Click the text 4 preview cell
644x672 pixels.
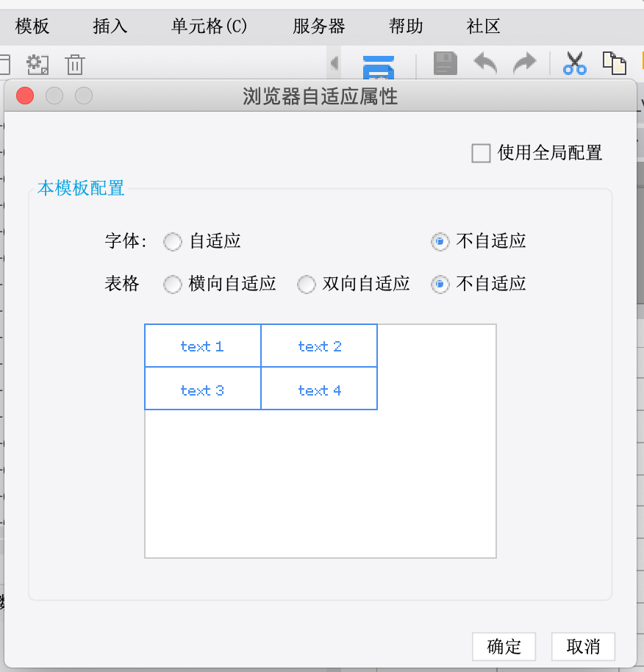coord(319,388)
